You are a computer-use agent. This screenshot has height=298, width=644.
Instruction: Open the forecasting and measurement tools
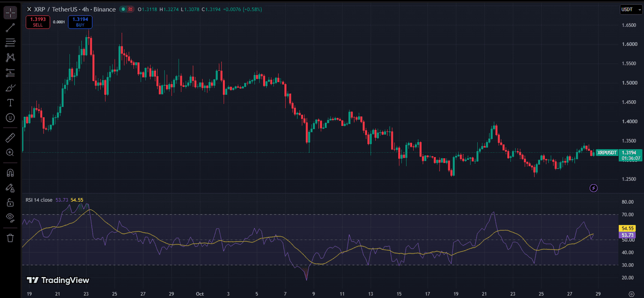(10, 72)
